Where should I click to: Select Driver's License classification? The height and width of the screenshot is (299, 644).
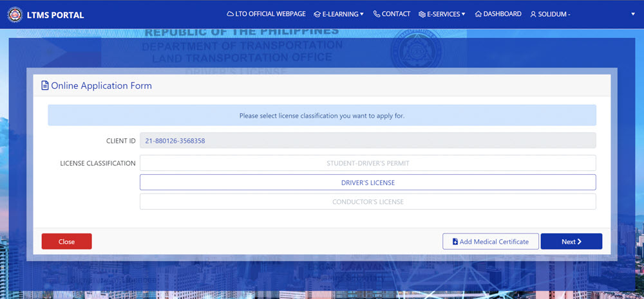tap(368, 183)
